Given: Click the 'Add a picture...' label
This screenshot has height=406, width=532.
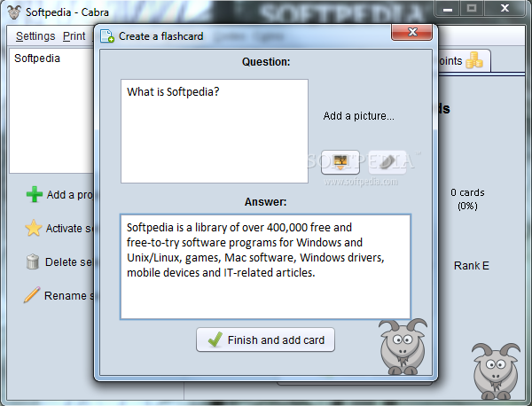Looking at the screenshot, I should point(358,116).
